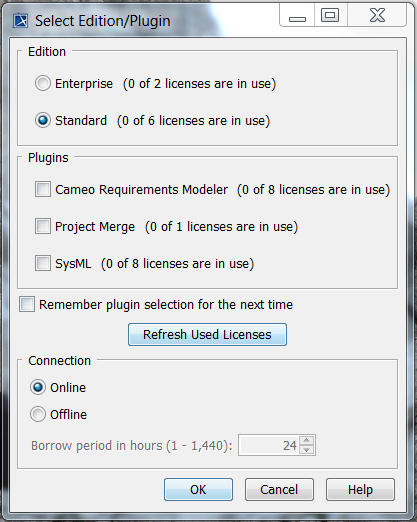Click the Enterprise licenses in use label

pyautogui.click(x=199, y=84)
